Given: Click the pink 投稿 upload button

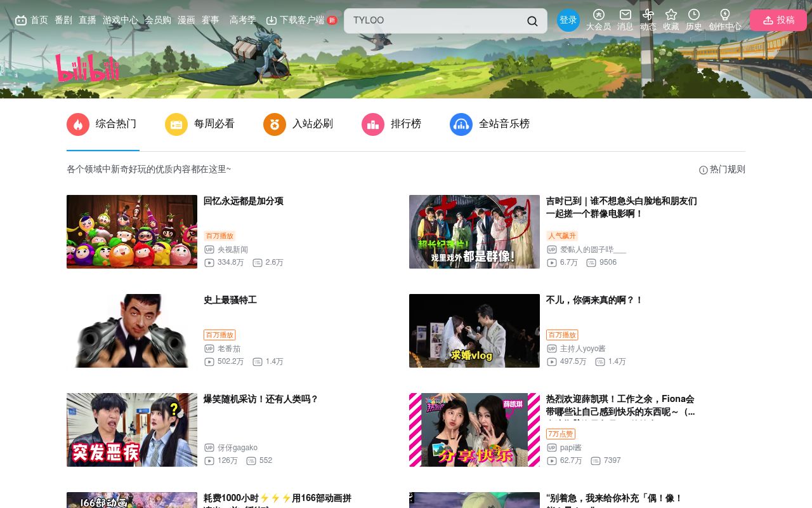Looking at the screenshot, I should (x=778, y=20).
